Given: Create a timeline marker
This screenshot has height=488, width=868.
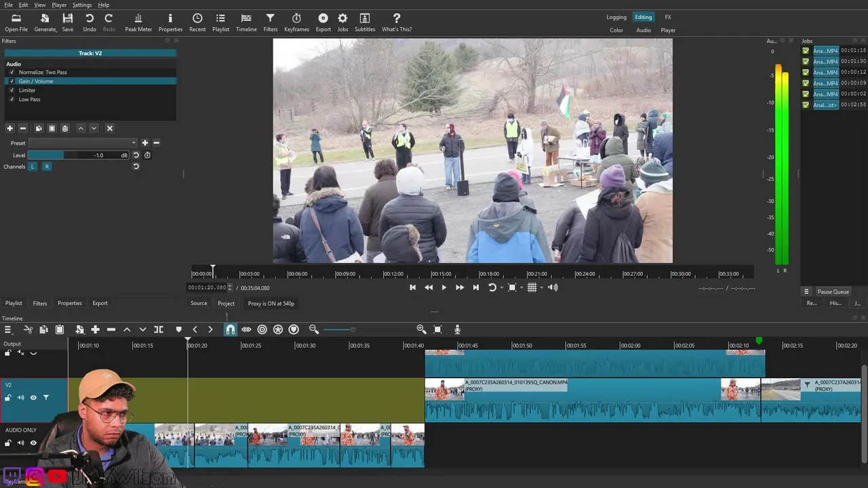Looking at the screenshot, I should [x=179, y=329].
